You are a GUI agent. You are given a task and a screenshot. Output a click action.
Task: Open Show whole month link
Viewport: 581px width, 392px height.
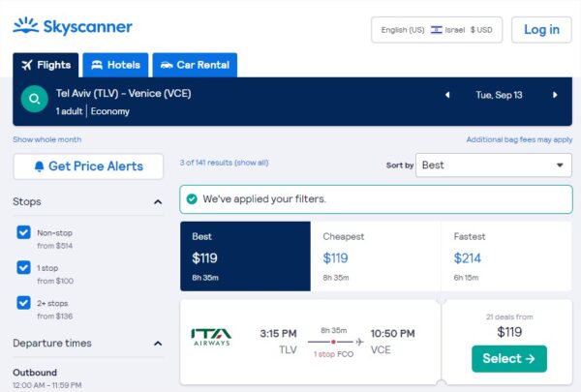coord(47,139)
